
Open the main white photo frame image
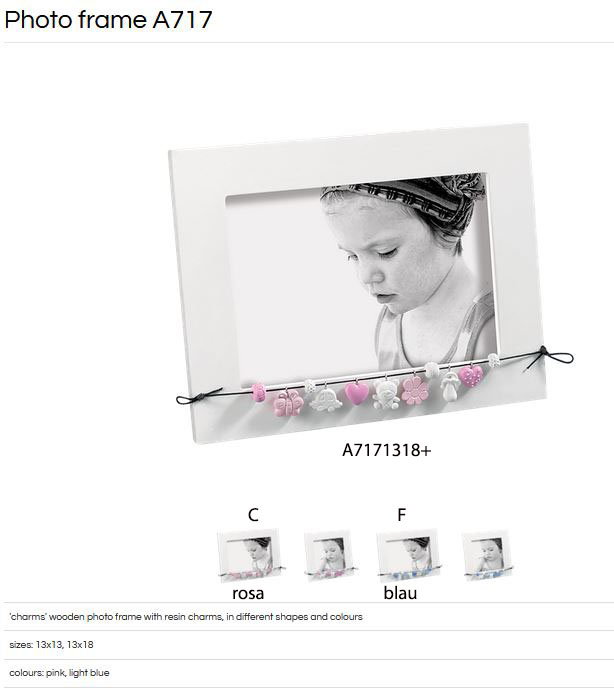coord(370,284)
